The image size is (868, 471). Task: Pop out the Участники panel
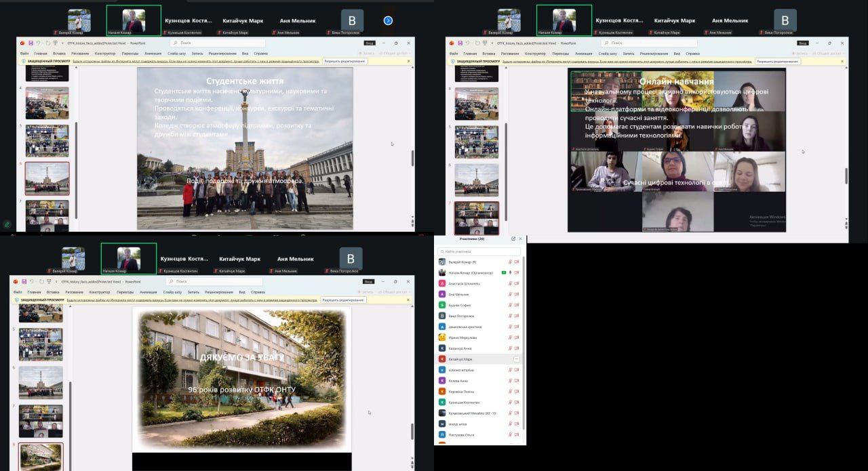pyautogui.click(x=513, y=239)
